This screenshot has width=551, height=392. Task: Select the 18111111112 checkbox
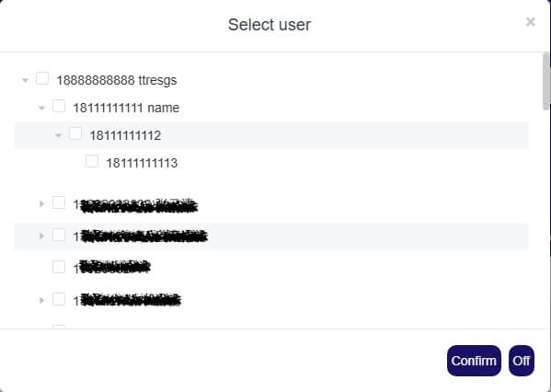point(75,133)
